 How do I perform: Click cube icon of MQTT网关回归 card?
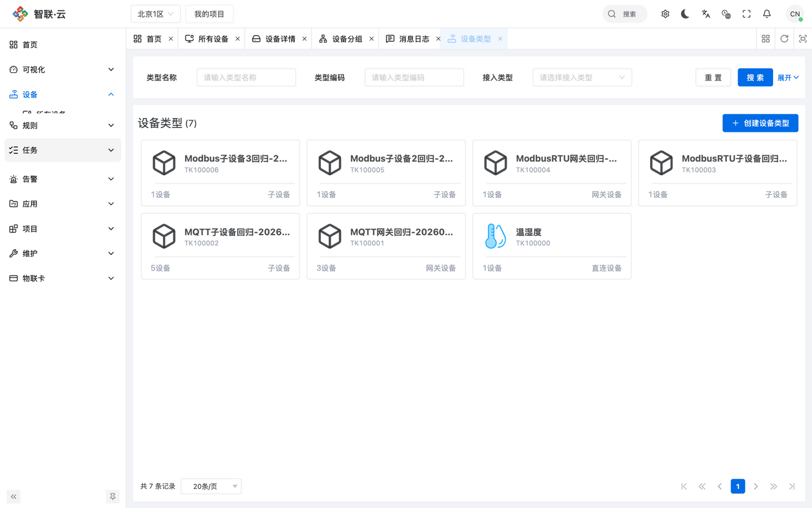330,236
